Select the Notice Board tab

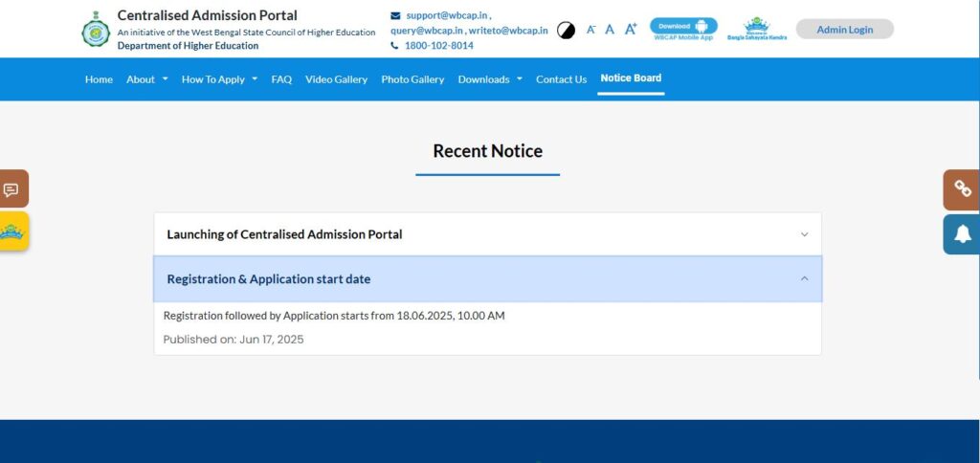[631, 78]
